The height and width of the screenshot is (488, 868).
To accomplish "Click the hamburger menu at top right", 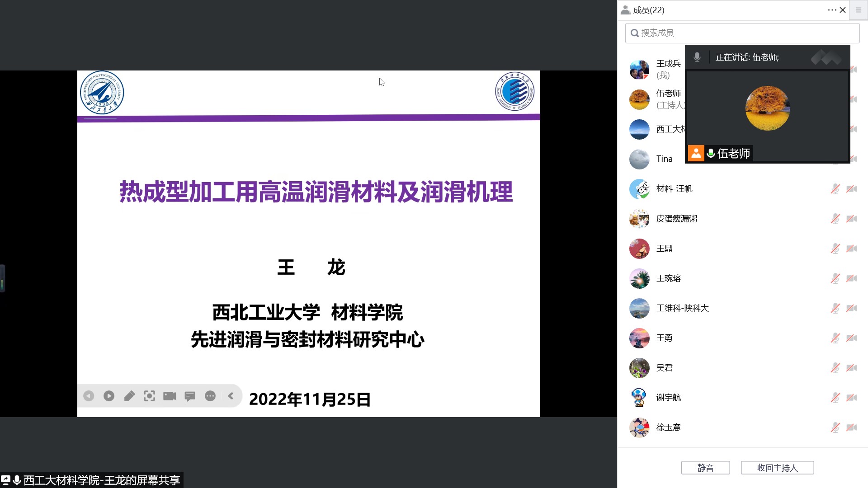I will tap(859, 10).
